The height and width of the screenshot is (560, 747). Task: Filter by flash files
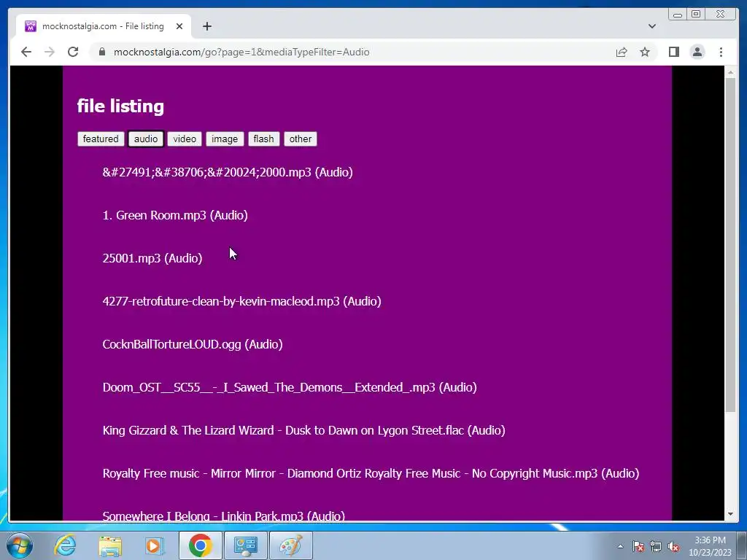(x=263, y=139)
